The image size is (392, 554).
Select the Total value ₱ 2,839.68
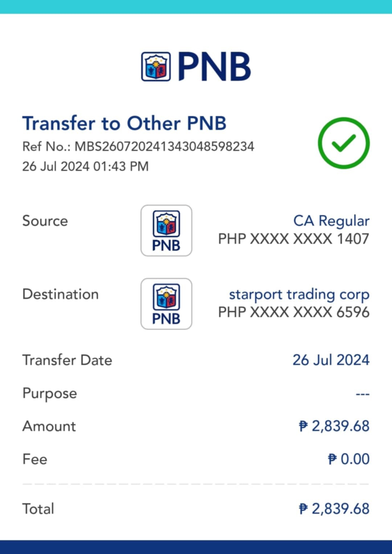click(334, 509)
